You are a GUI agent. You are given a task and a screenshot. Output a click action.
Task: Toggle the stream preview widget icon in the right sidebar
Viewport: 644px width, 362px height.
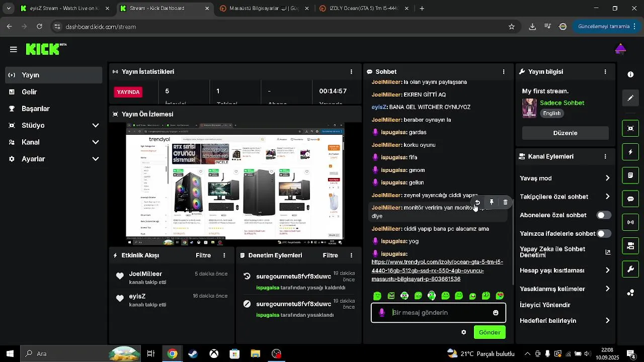click(630, 128)
